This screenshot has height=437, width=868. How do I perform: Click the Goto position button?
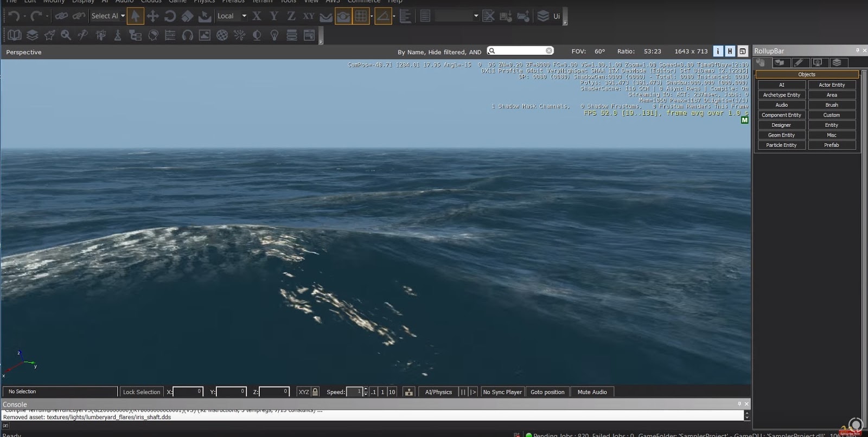click(x=547, y=392)
